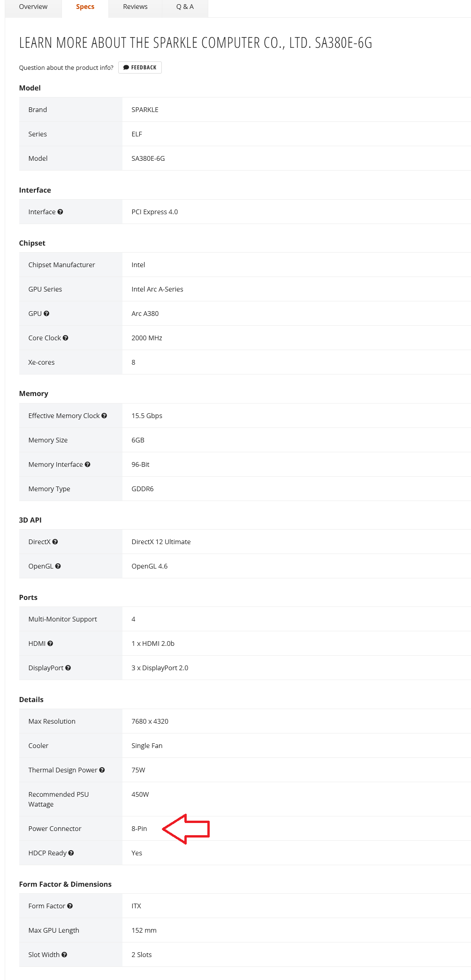The height and width of the screenshot is (980, 471).
Task: Open HDMI help icon
Action: pos(50,643)
